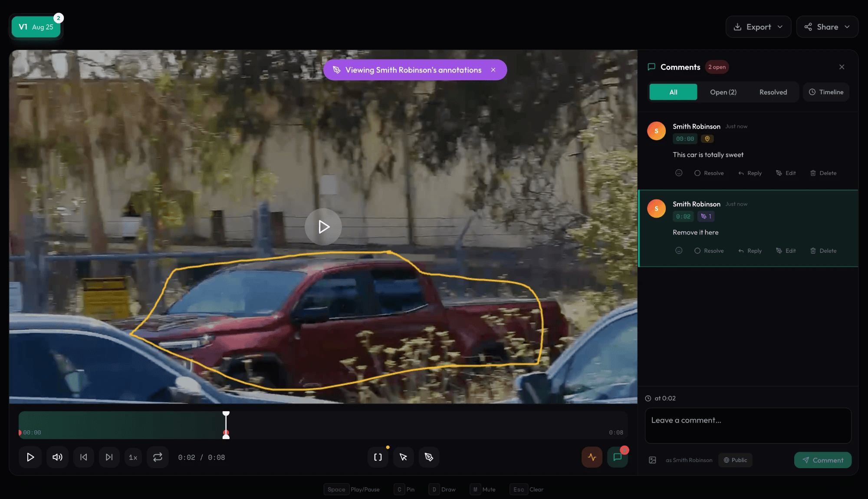Click the pin badge on first comment
The image size is (868, 499).
click(707, 139)
